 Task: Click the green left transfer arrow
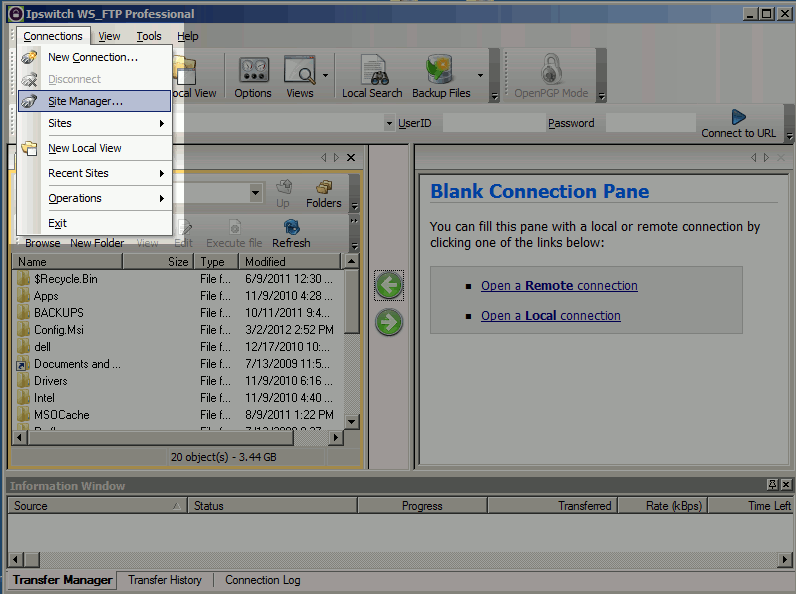tap(389, 286)
